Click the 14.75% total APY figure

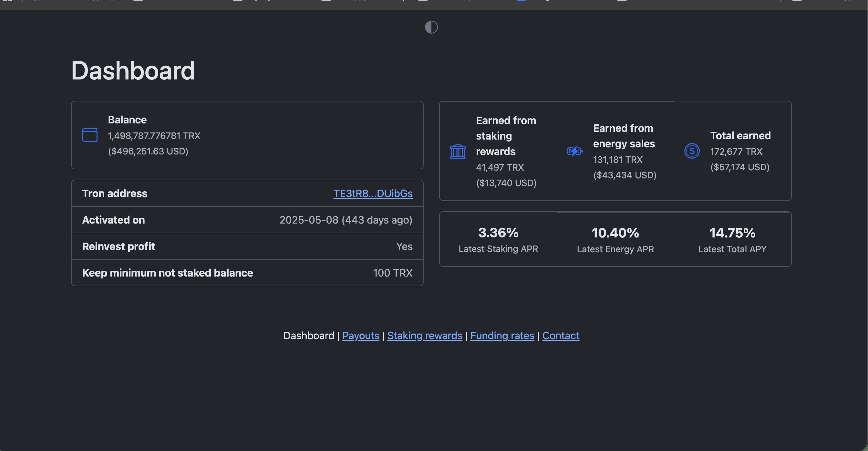click(732, 233)
